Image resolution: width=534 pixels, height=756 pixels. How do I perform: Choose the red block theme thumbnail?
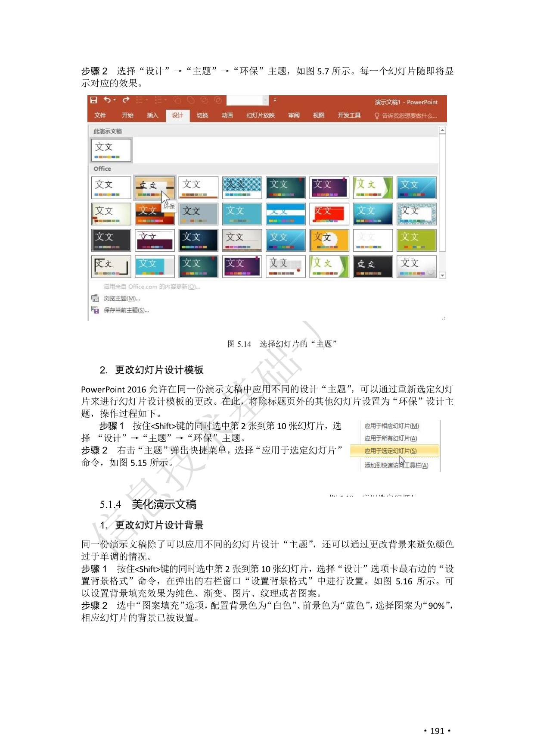tap(329, 214)
